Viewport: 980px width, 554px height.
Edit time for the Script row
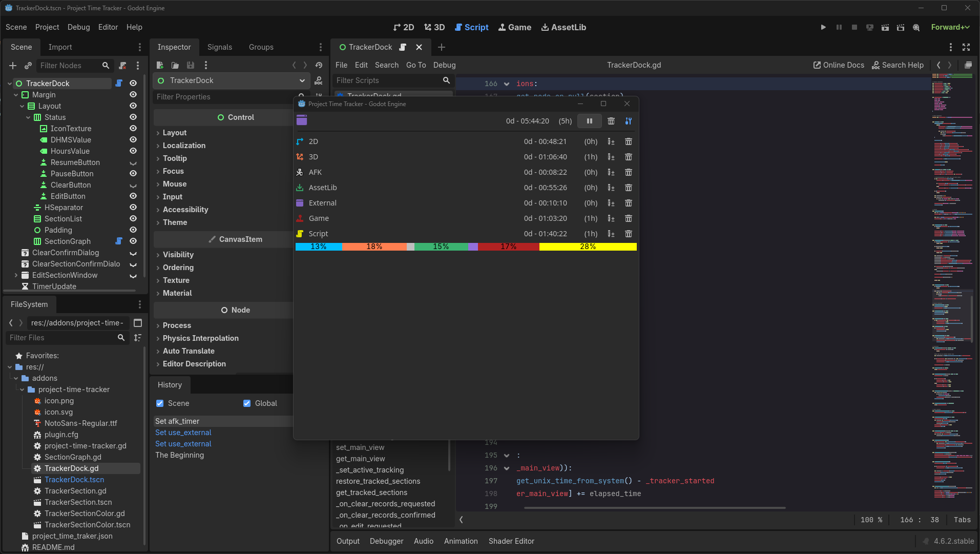coord(611,234)
